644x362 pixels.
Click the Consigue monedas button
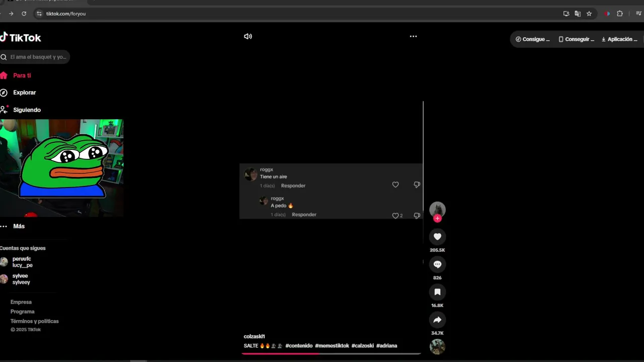click(x=532, y=39)
